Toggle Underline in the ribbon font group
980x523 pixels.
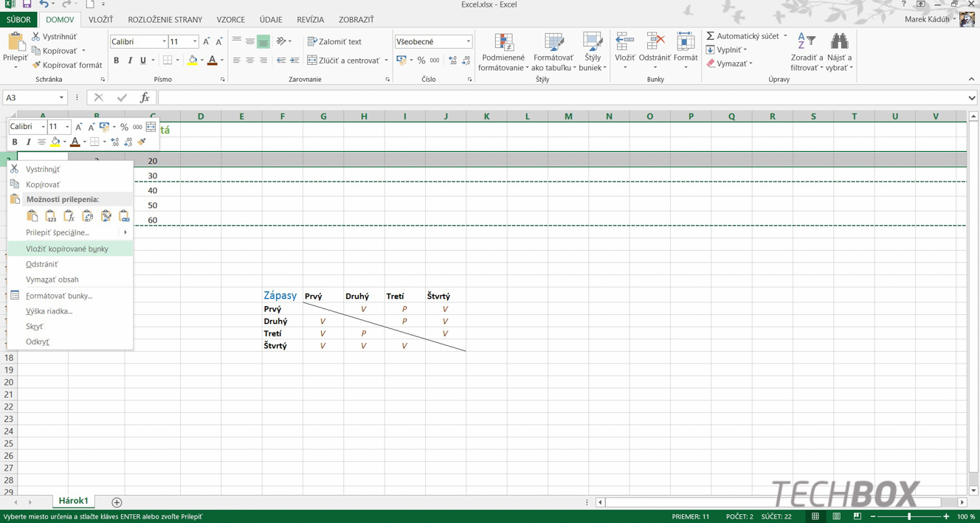coord(143,60)
